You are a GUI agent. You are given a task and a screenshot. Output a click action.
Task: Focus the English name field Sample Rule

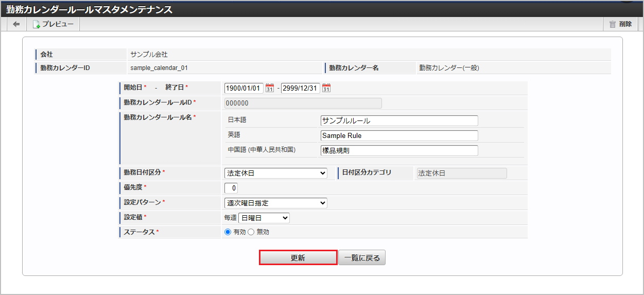[398, 135]
